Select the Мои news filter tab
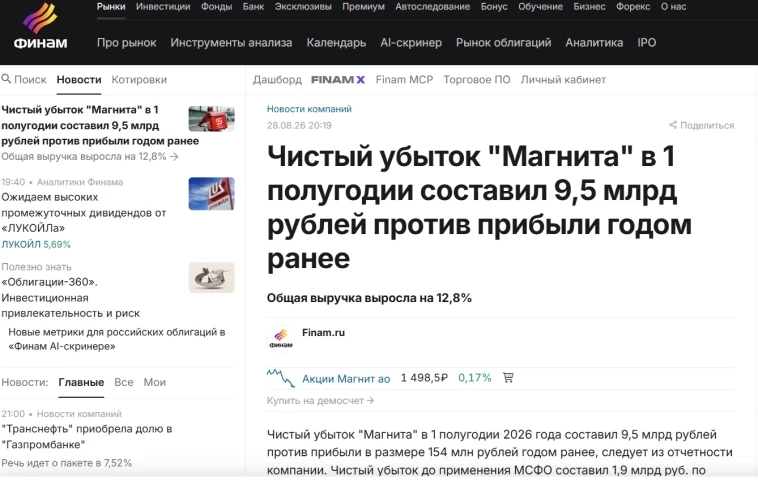The width and height of the screenshot is (758, 480). pos(155,382)
